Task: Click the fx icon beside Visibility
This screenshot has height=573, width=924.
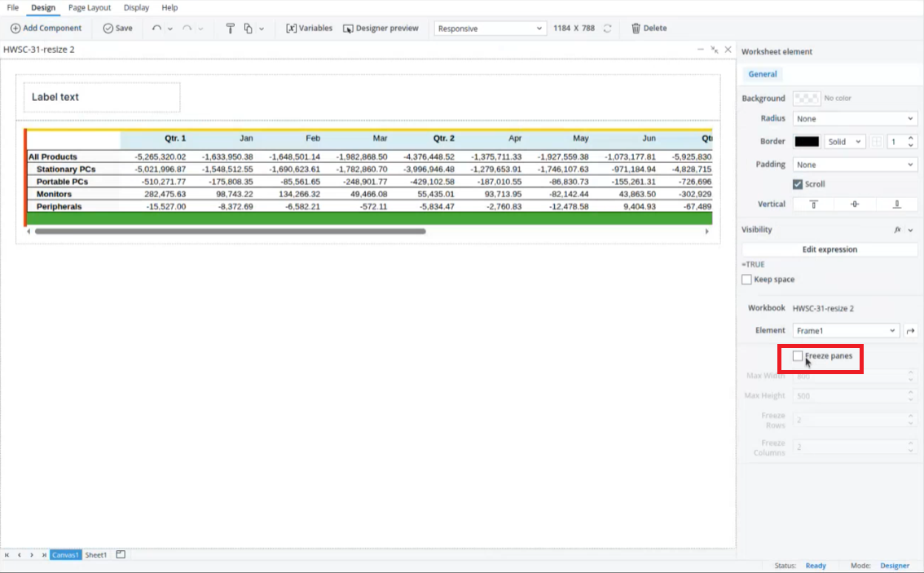Action: tap(898, 230)
